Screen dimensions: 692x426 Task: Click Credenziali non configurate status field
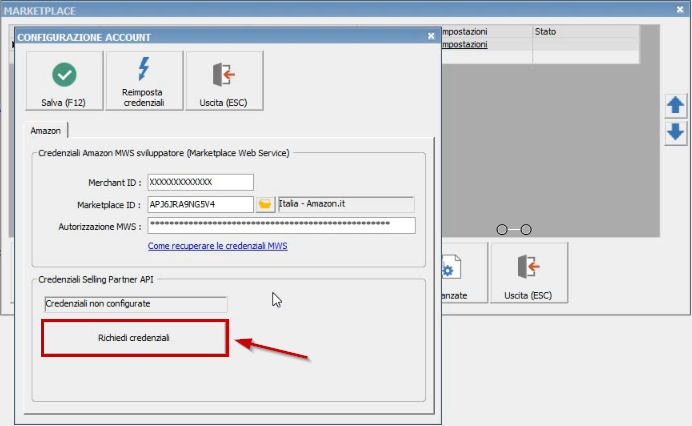click(136, 304)
